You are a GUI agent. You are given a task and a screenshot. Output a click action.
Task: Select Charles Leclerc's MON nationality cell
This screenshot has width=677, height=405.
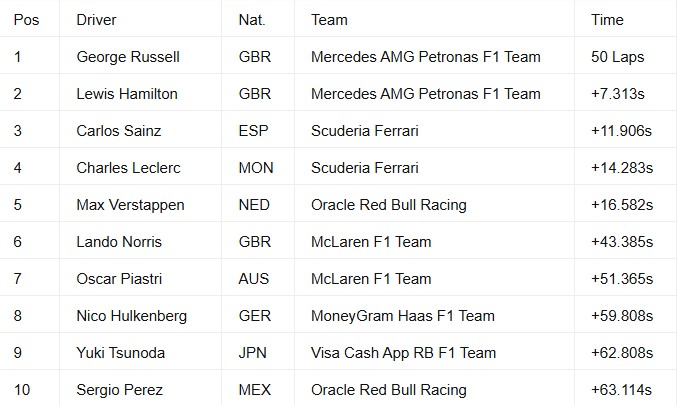pos(258,168)
